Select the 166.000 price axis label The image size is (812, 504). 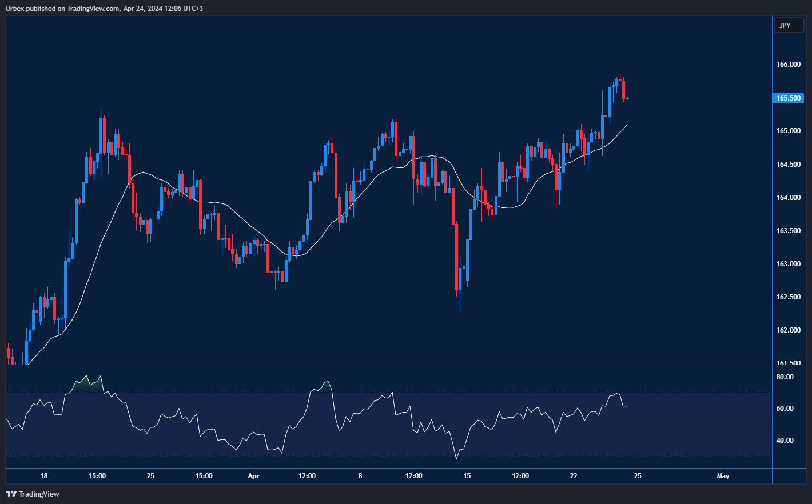point(788,65)
